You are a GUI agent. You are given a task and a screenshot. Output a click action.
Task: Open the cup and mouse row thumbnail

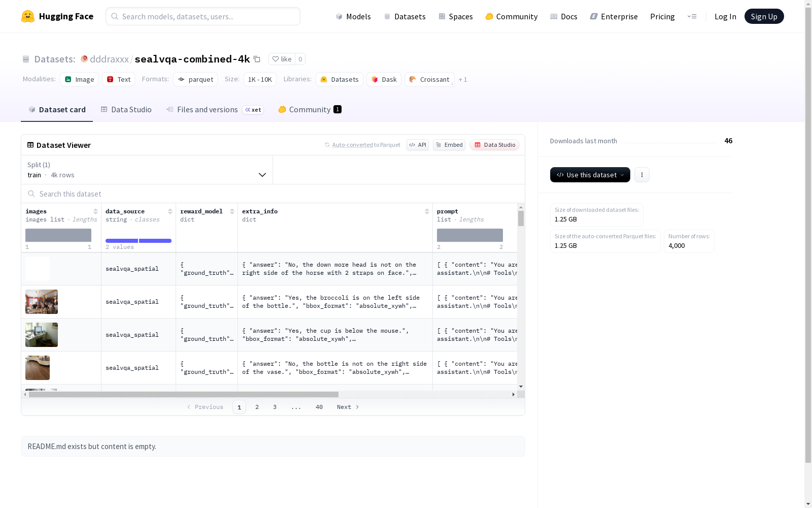[x=42, y=335]
